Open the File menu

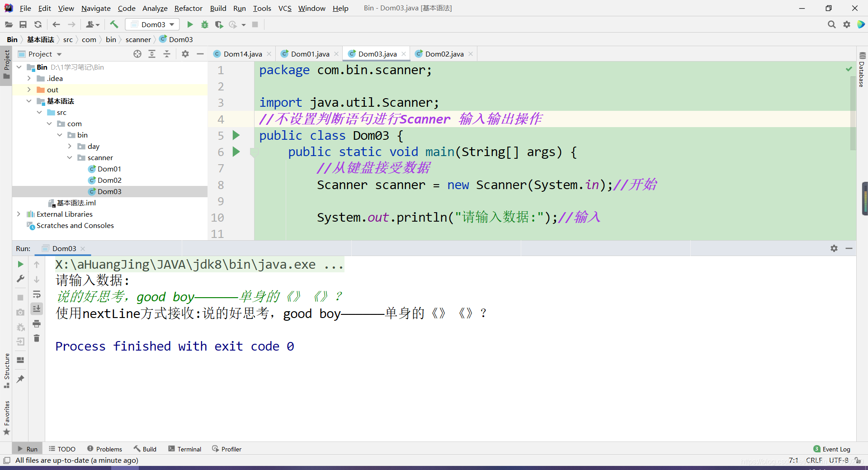pos(25,8)
